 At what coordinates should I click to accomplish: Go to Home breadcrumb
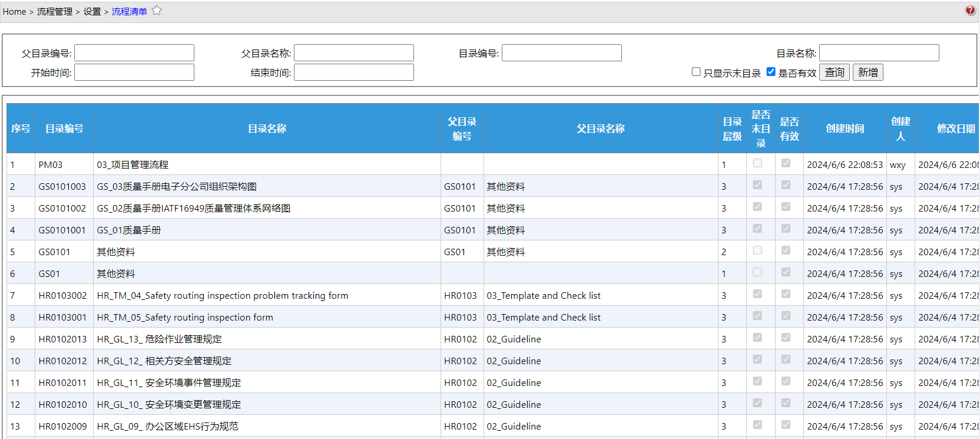point(14,12)
